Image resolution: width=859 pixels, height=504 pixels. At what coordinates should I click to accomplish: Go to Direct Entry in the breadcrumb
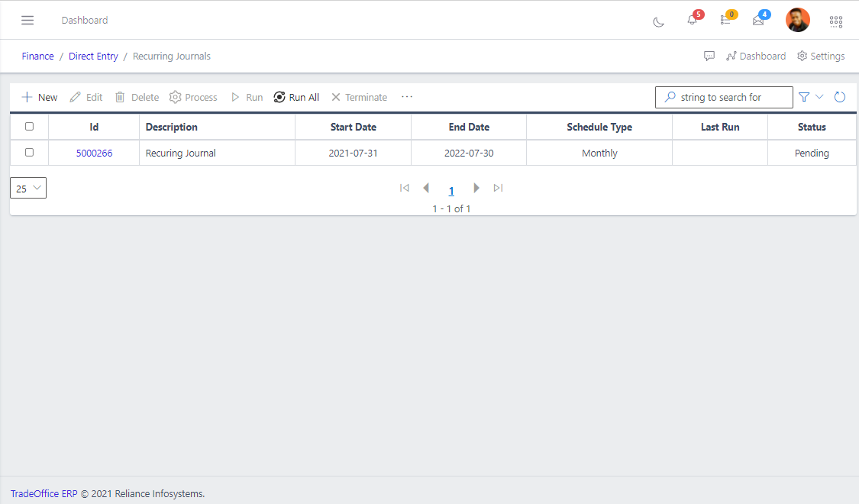[93, 56]
